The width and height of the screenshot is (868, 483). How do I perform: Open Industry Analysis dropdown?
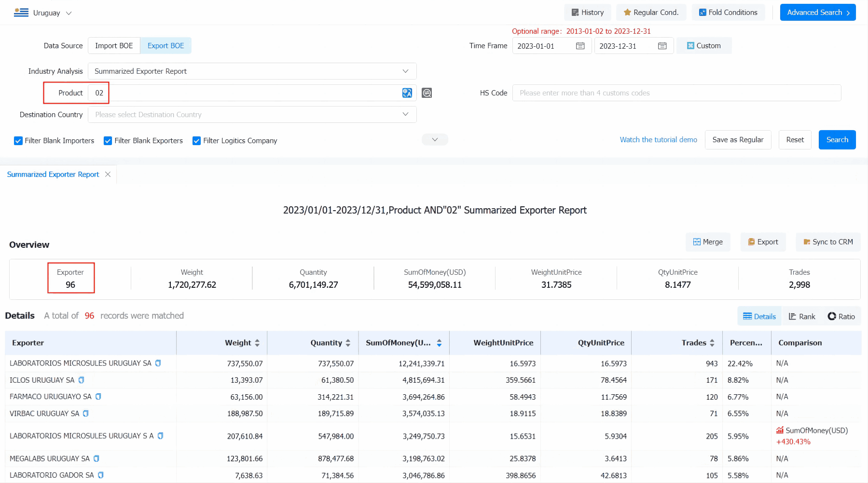252,71
